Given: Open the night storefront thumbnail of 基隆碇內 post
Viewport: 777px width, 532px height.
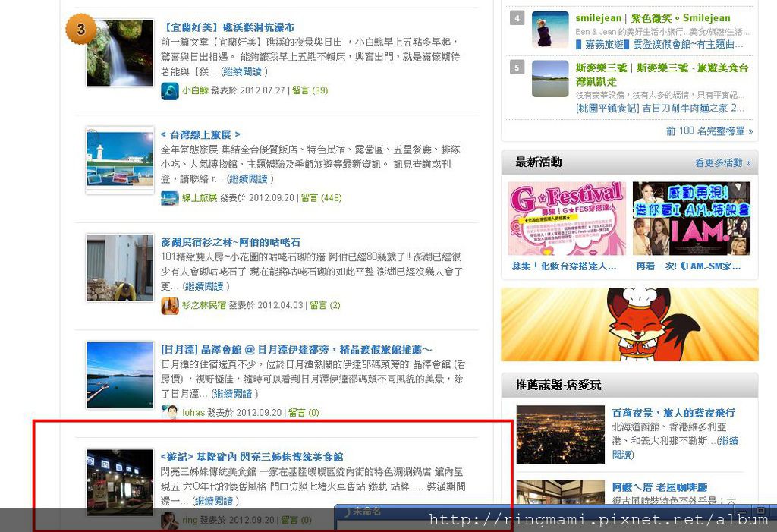Looking at the screenshot, I should pos(120,483).
